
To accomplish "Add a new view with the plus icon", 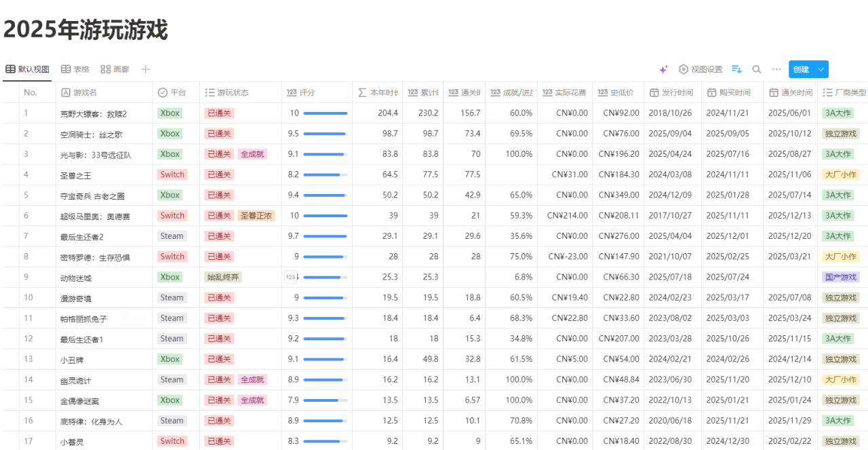I will (x=145, y=69).
